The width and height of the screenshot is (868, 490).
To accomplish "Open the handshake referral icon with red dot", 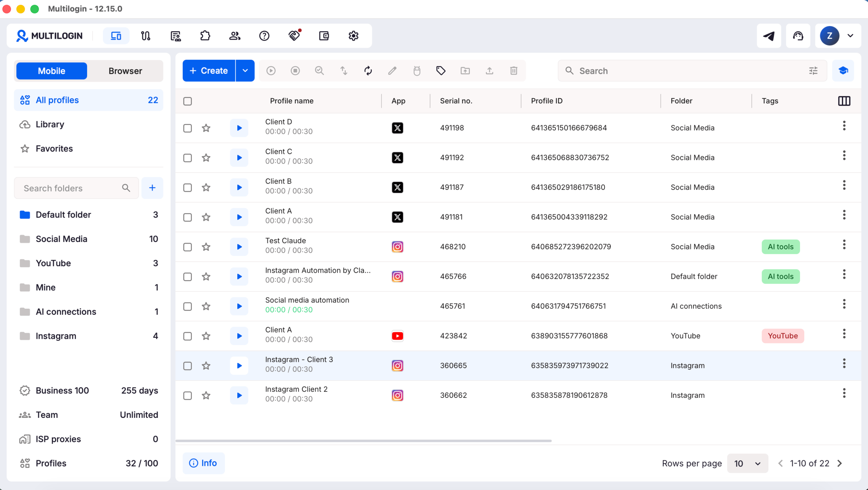I will (294, 35).
